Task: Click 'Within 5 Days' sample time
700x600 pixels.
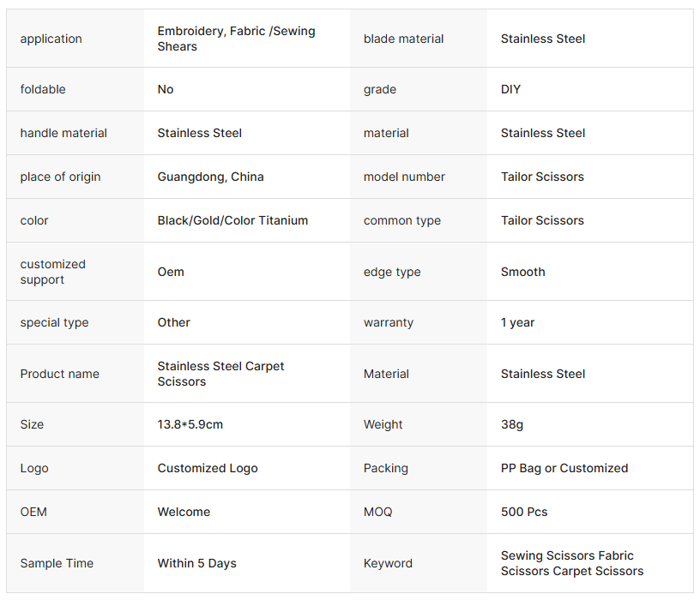Action: click(197, 563)
